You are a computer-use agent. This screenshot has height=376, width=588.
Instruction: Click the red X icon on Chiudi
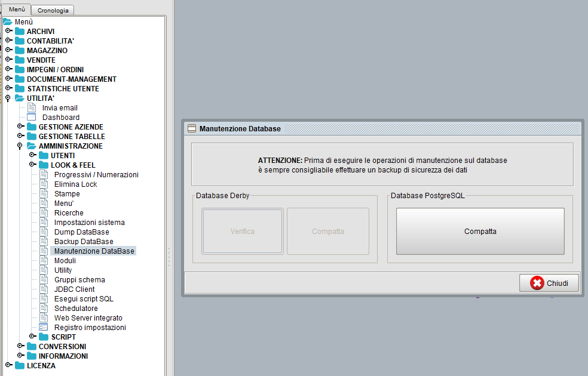click(x=537, y=283)
